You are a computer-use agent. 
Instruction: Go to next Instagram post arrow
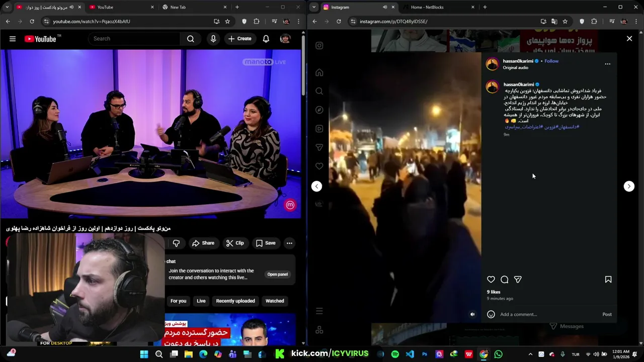629,186
